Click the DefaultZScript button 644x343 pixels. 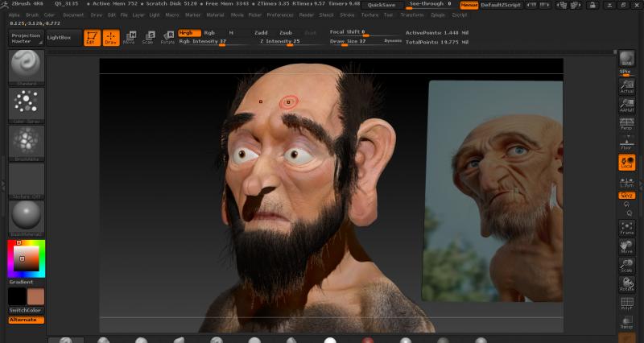tap(501, 5)
